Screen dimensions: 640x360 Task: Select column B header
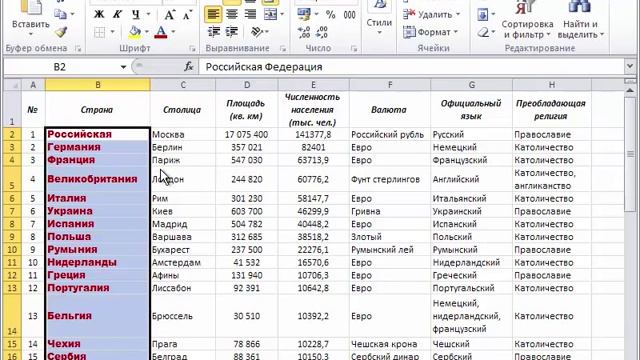98,85
